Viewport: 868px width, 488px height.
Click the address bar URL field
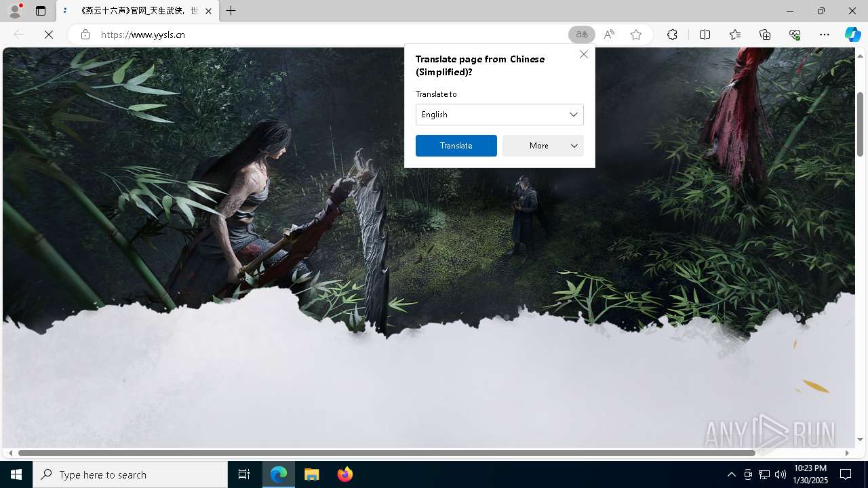pos(331,35)
